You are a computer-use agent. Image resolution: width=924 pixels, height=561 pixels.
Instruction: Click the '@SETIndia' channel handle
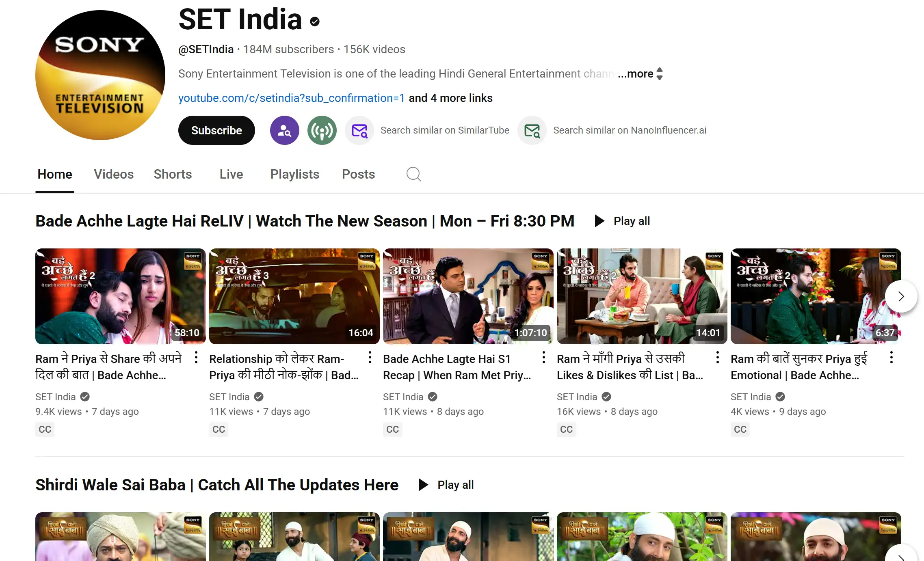click(x=206, y=50)
